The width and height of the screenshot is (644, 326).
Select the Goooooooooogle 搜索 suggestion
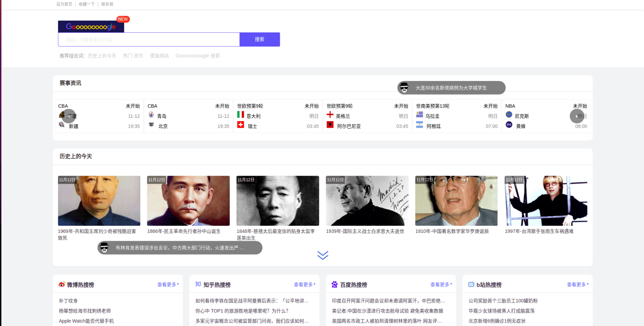[x=198, y=56]
